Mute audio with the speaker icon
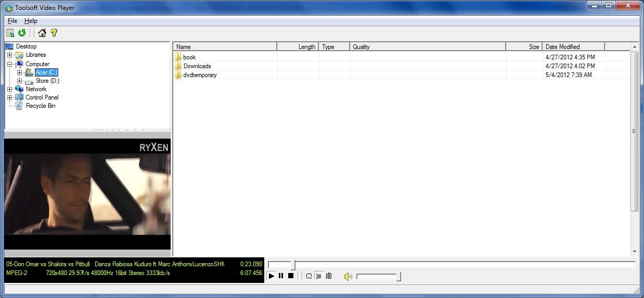This screenshot has height=298, width=644. 348,277
